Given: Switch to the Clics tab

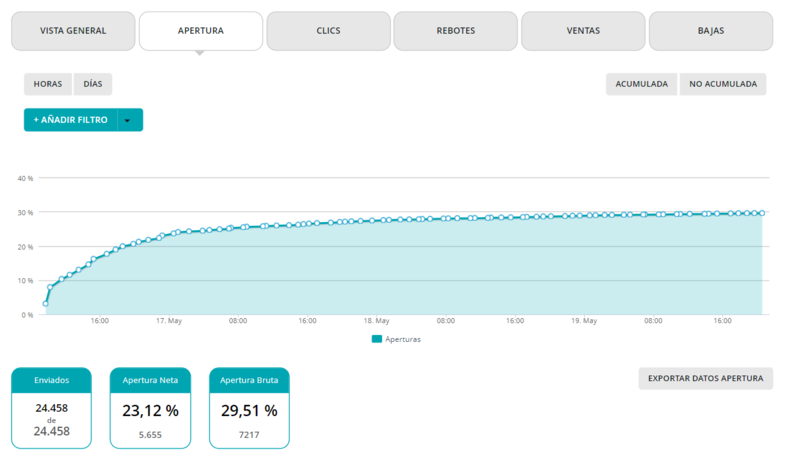Looking at the screenshot, I should [328, 31].
